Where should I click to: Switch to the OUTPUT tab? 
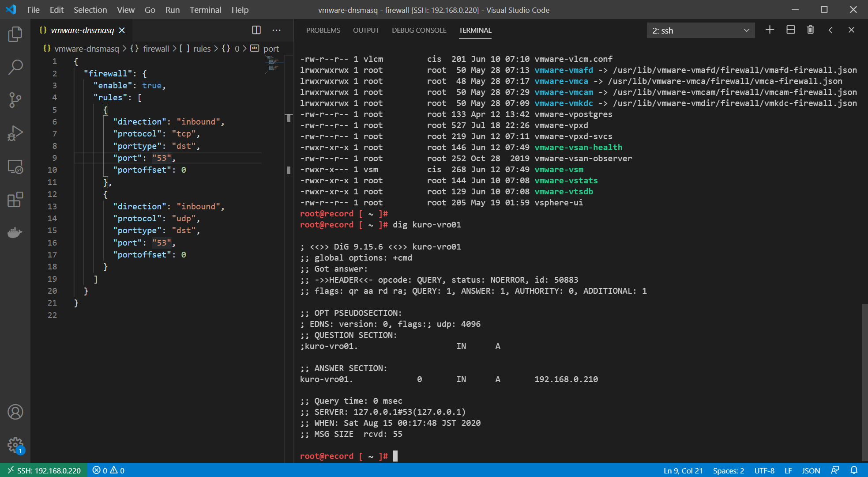click(366, 30)
